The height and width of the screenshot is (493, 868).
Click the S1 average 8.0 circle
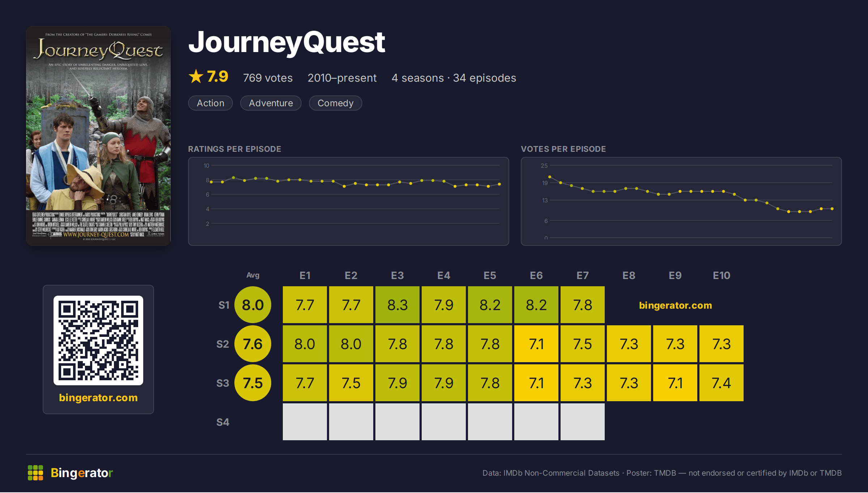pyautogui.click(x=253, y=305)
